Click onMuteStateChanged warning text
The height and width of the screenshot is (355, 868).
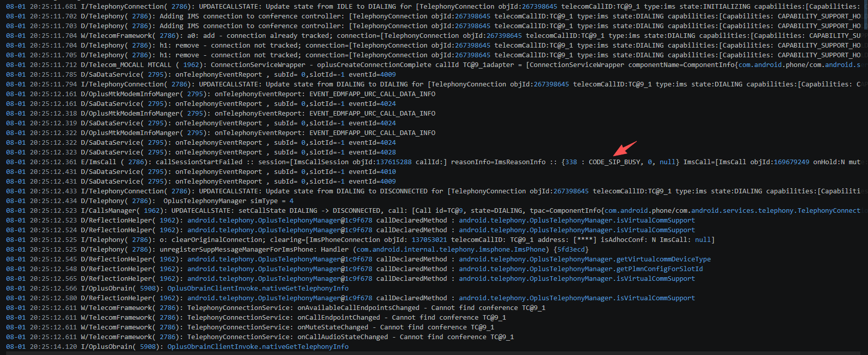coord(333,327)
